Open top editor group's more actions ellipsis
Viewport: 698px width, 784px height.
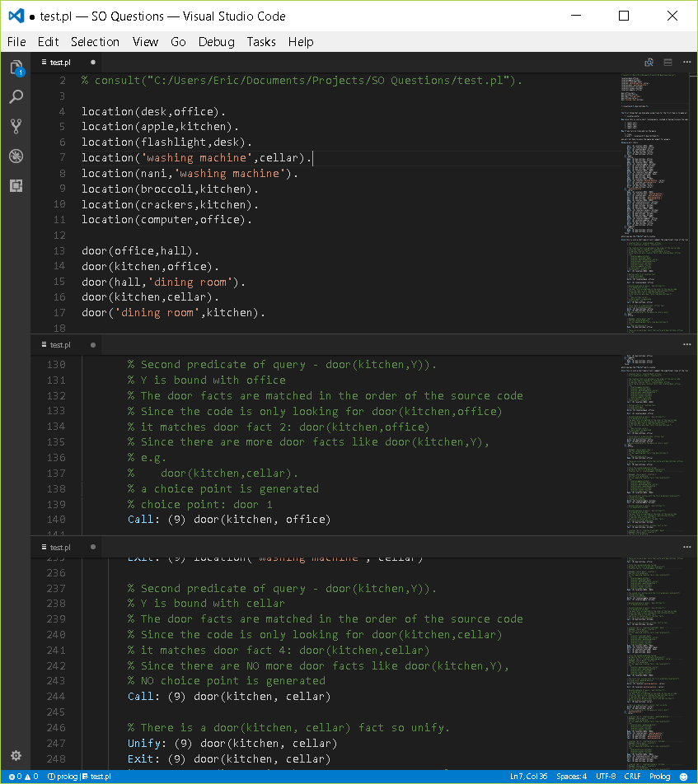coord(687,62)
